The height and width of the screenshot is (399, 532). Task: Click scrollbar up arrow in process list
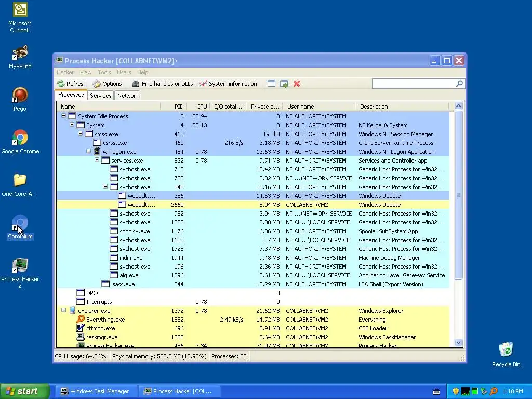coord(458,106)
